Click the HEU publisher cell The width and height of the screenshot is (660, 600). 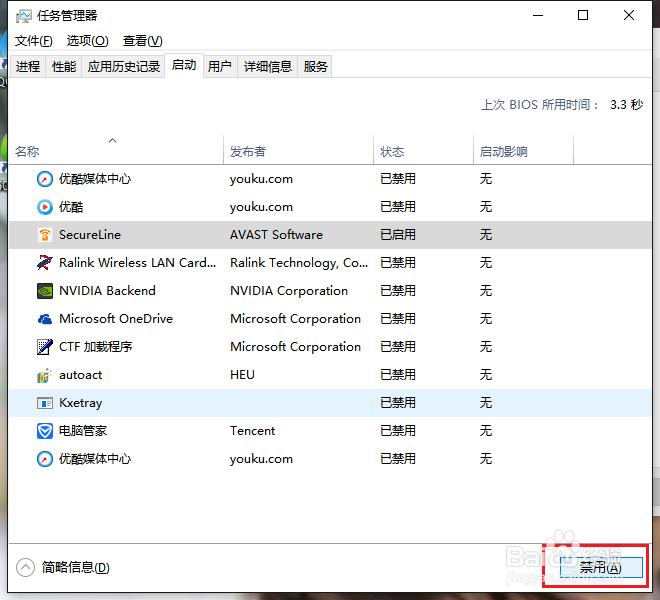[x=242, y=375]
